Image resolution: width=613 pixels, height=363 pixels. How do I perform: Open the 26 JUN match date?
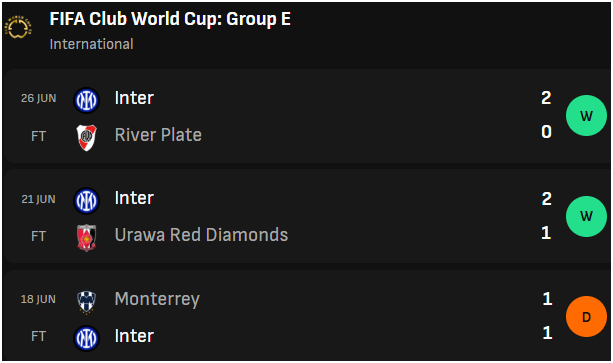pyautogui.click(x=38, y=98)
